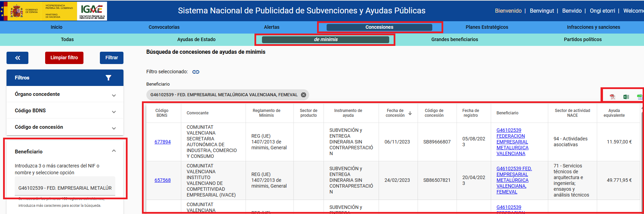The width and height of the screenshot is (644, 214).
Task: Click the Filtrar button
Action: click(x=111, y=58)
